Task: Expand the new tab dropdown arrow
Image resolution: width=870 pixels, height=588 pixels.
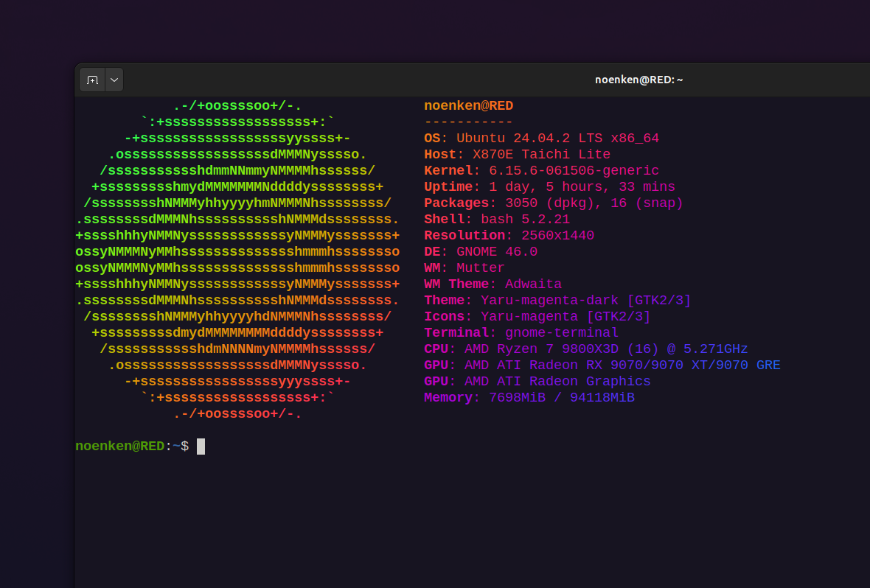Action: [114, 80]
